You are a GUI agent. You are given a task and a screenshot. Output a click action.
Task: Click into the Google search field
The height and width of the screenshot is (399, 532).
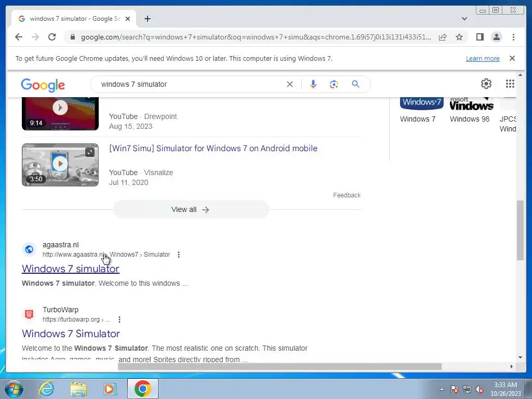pyautogui.click(x=192, y=84)
